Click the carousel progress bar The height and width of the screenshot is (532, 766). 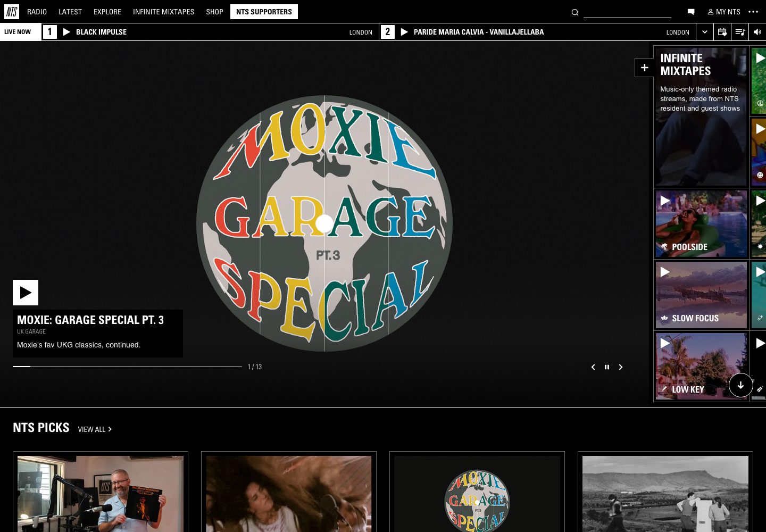pyautogui.click(x=127, y=367)
